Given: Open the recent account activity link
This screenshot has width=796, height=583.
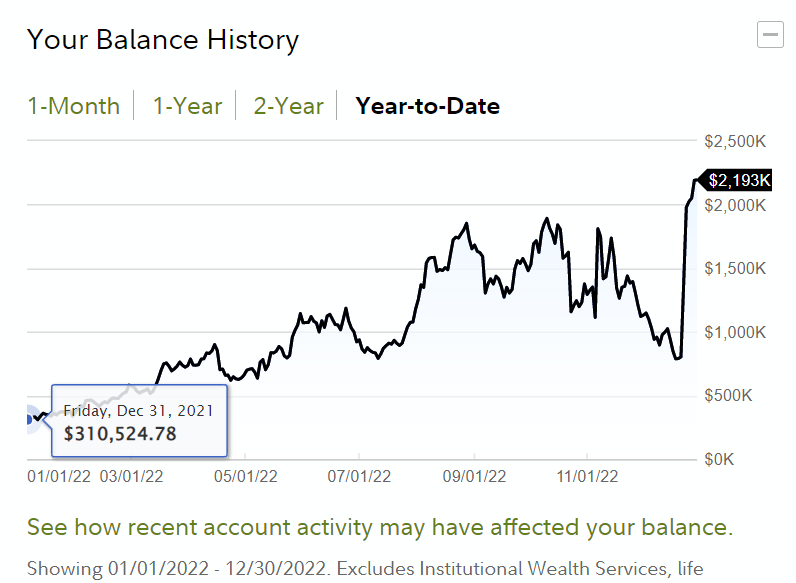Looking at the screenshot, I should (380, 527).
